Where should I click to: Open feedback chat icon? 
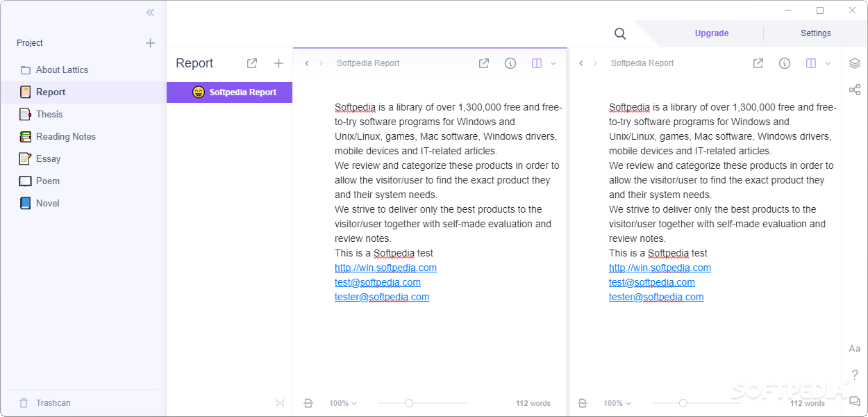(855, 401)
